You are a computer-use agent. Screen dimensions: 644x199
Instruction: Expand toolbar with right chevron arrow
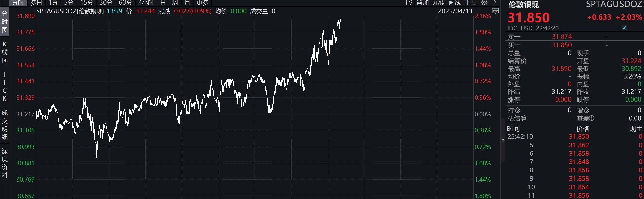(495, 3)
